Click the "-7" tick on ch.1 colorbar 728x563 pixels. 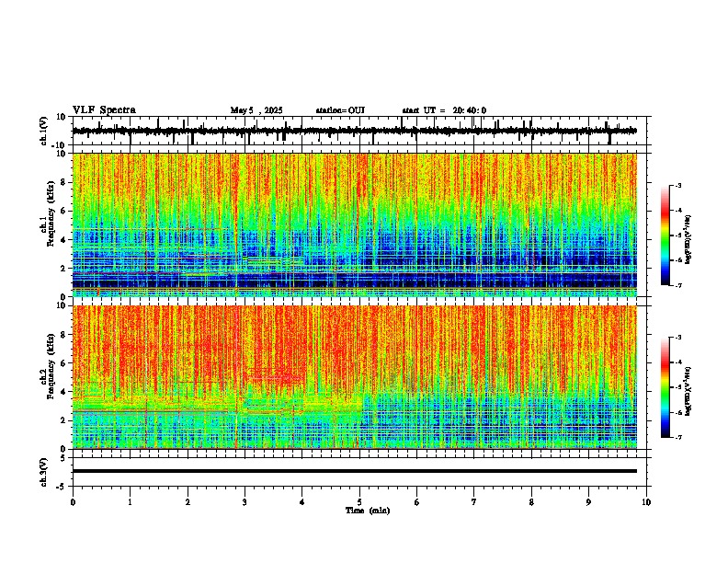click(677, 285)
